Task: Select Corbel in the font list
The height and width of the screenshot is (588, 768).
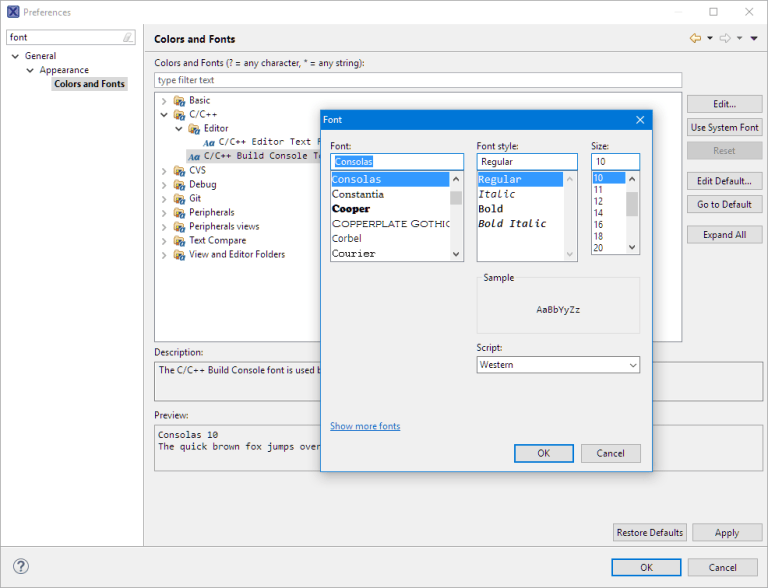Action: coord(347,239)
